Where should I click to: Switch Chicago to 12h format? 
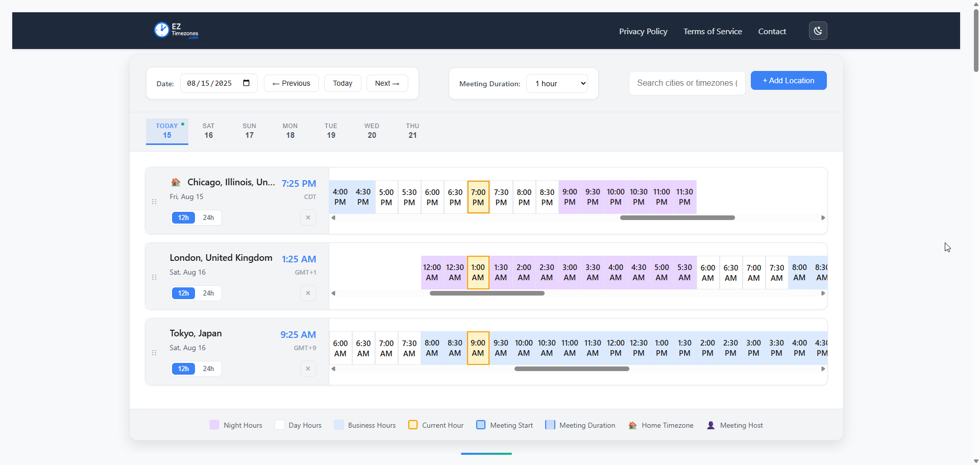(x=183, y=217)
